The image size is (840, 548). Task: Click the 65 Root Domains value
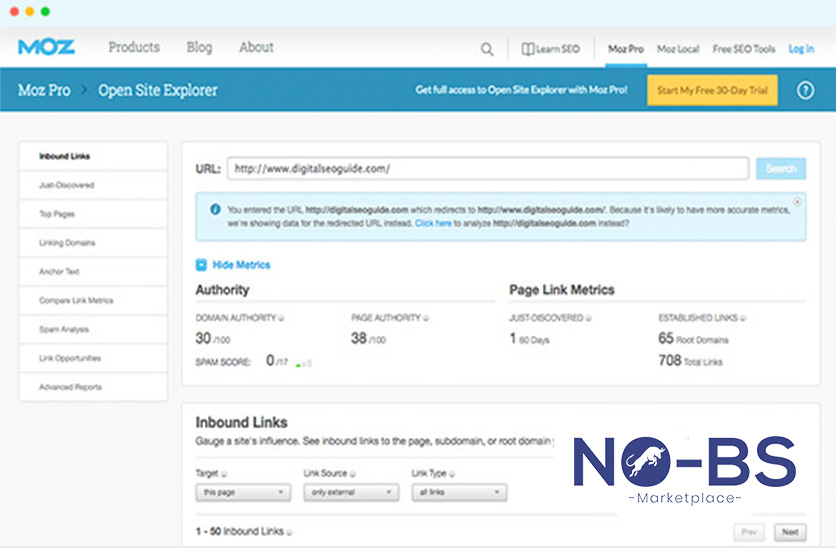(x=693, y=339)
